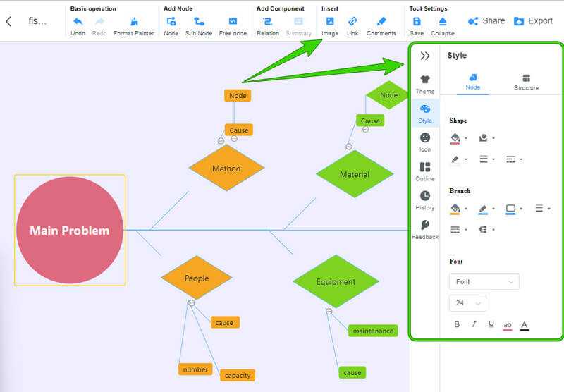Open the font size 24 dropdown
This screenshot has height=392, width=564.
[x=467, y=303]
